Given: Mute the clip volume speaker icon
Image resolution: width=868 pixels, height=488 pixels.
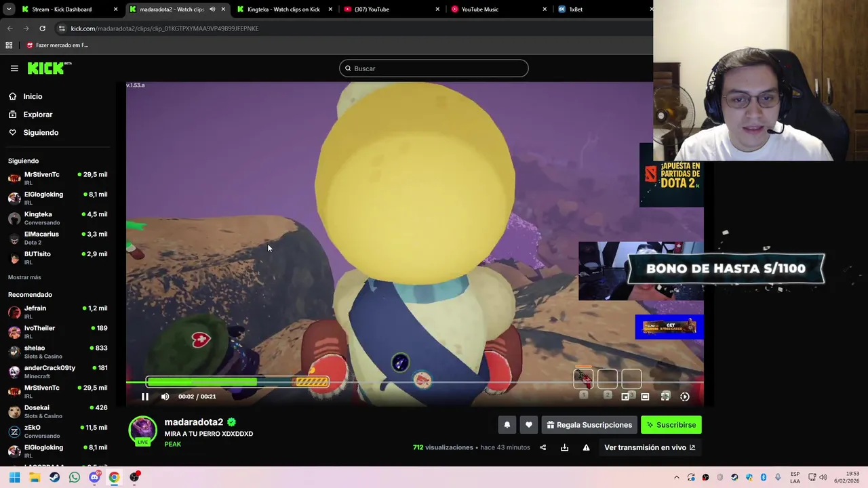Looking at the screenshot, I should 165,396.
